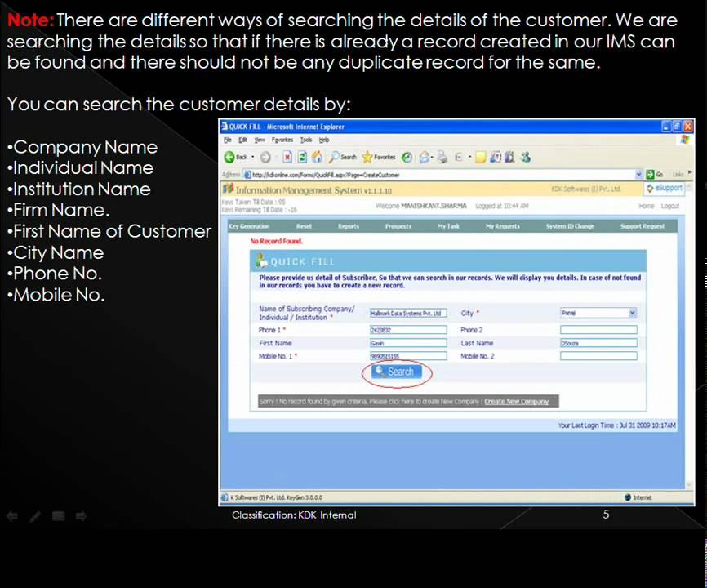Click the Mobile No. 2 input field

point(598,356)
